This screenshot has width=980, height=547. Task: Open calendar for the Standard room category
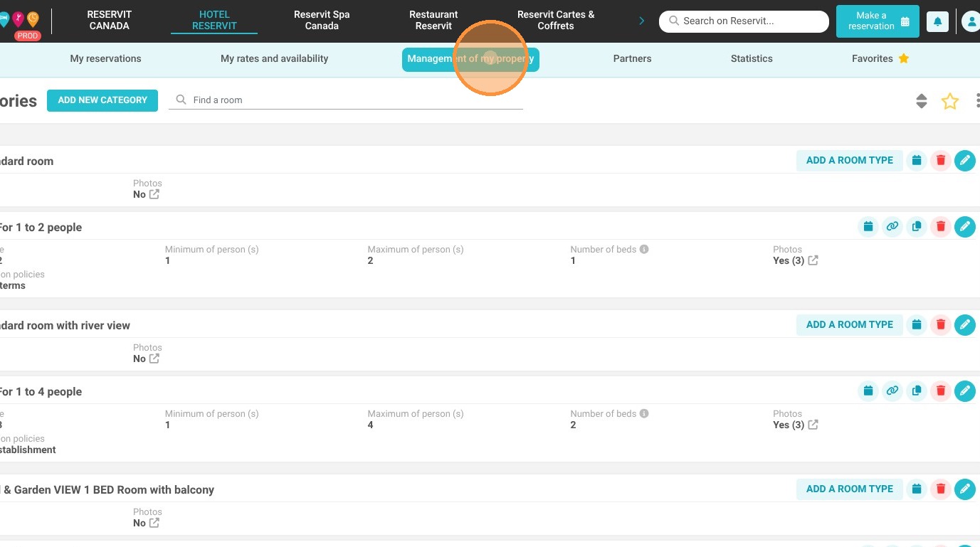tap(917, 161)
